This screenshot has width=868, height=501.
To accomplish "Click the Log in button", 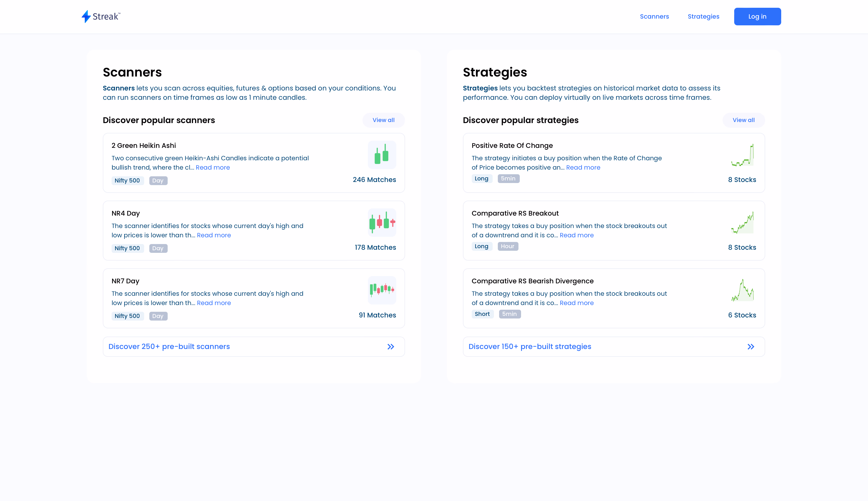I will (x=757, y=16).
